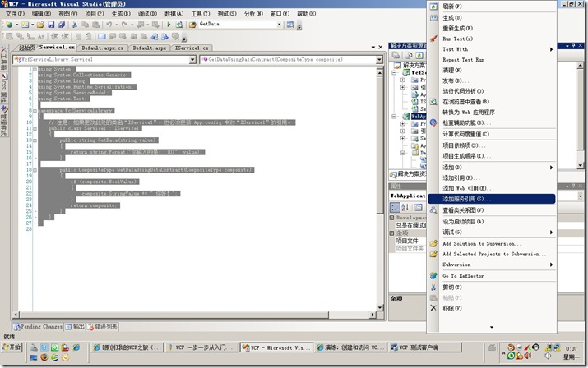Open the active files dropdown arrow beside the tabs

[373, 47]
